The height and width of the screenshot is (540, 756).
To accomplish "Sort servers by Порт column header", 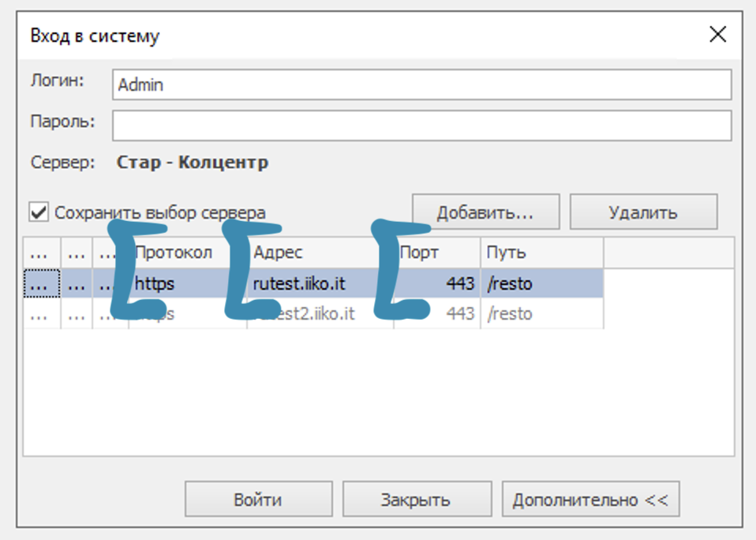I will (x=436, y=253).
